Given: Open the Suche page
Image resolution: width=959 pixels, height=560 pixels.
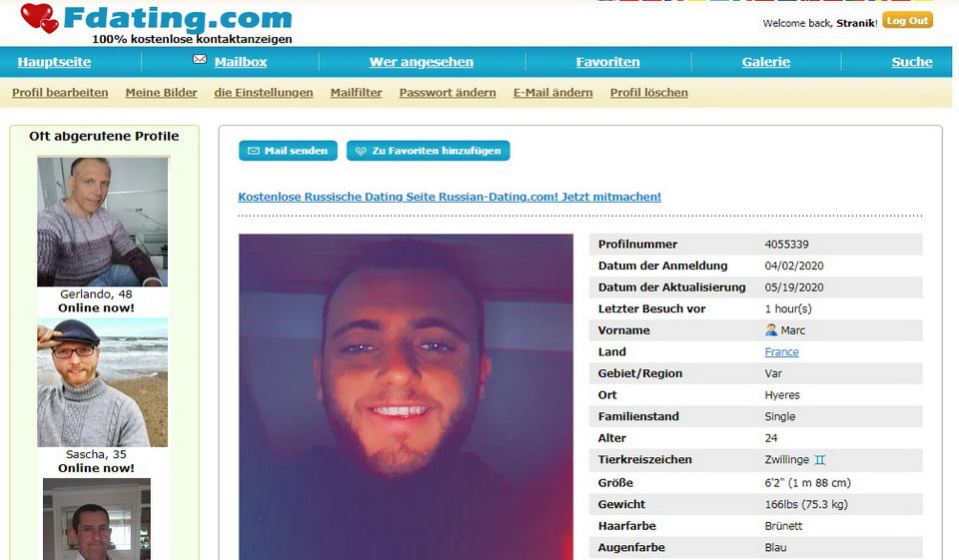Looking at the screenshot, I should pyautogui.click(x=912, y=62).
